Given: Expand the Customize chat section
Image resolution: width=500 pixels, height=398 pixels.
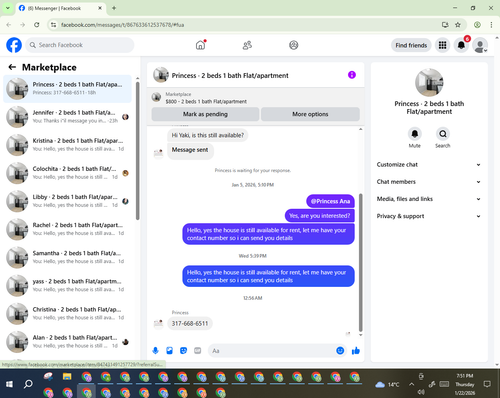Looking at the screenshot, I should coord(429,165).
